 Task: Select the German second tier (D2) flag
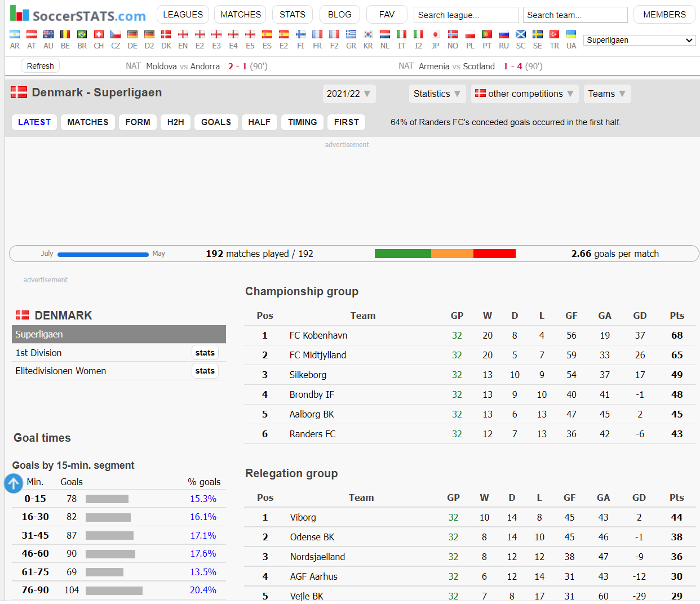[x=149, y=35]
